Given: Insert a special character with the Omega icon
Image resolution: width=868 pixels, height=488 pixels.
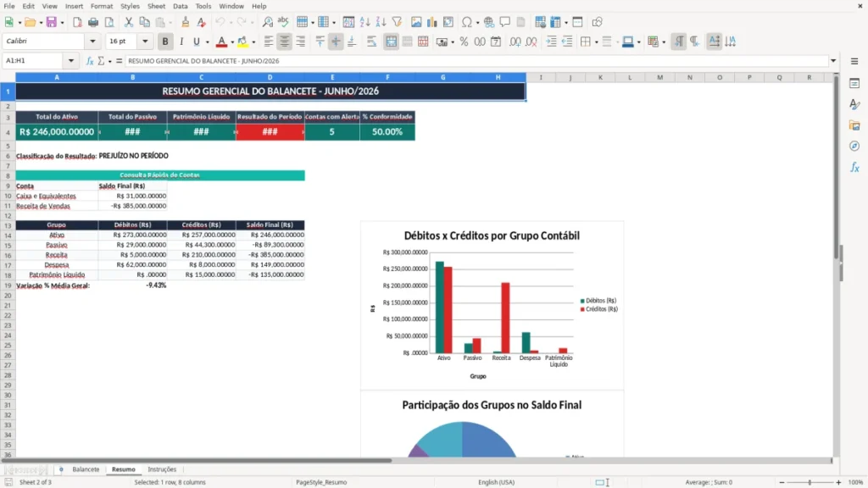Looking at the screenshot, I should coord(467,22).
